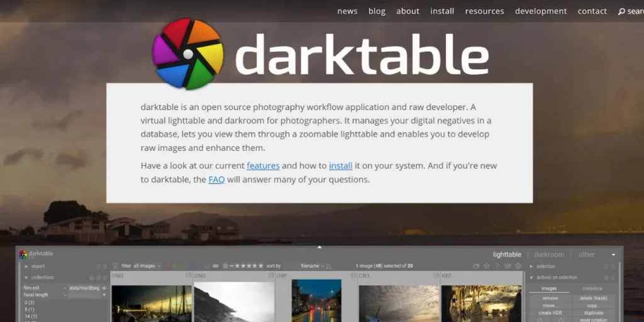This screenshot has height=322, width=644.
Task: Switch to darkroom view in screenshot
Action: pos(548,255)
